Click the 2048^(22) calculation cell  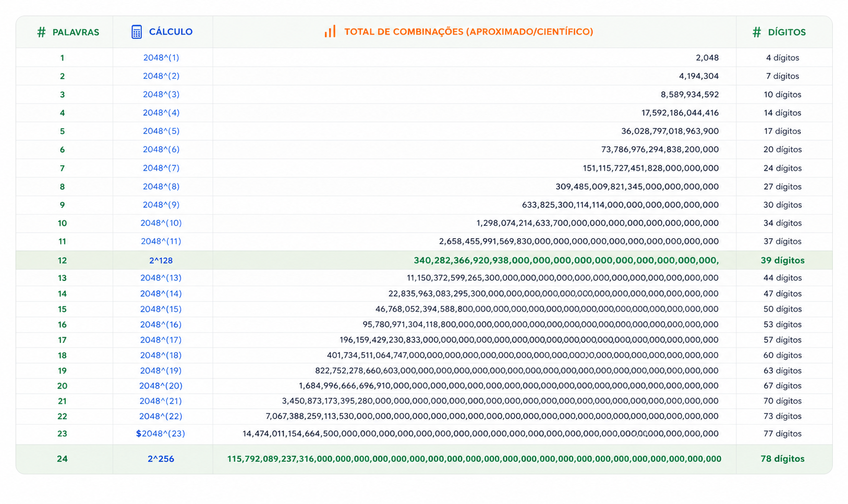tap(161, 416)
